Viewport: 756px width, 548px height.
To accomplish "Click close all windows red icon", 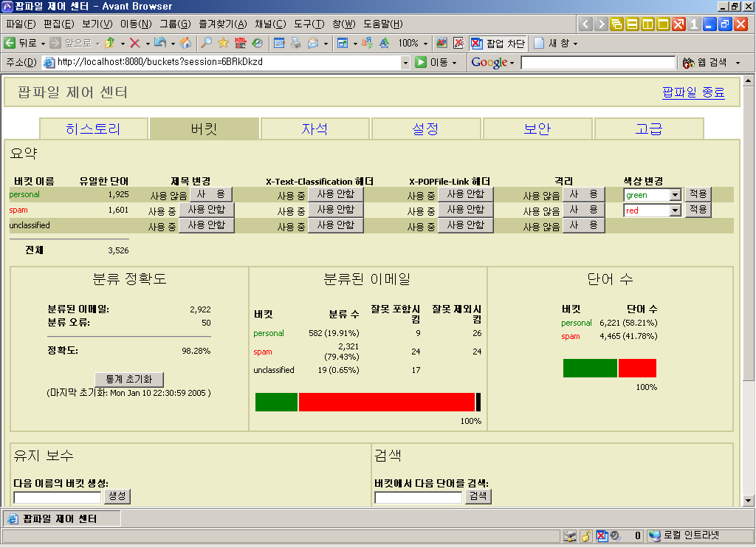I will [678, 24].
